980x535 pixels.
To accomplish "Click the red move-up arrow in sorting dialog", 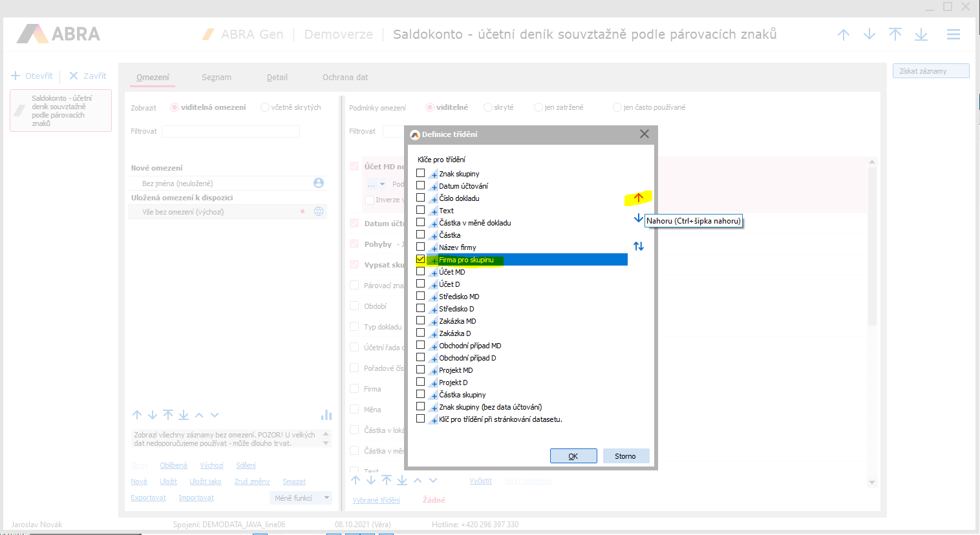I will (x=638, y=198).
